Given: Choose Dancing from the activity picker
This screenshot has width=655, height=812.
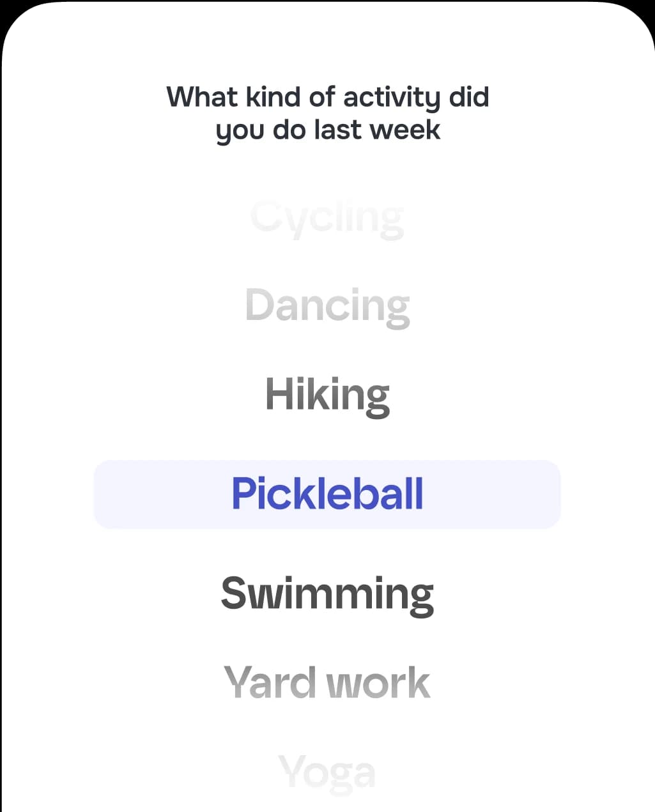Looking at the screenshot, I should (327, 304).
